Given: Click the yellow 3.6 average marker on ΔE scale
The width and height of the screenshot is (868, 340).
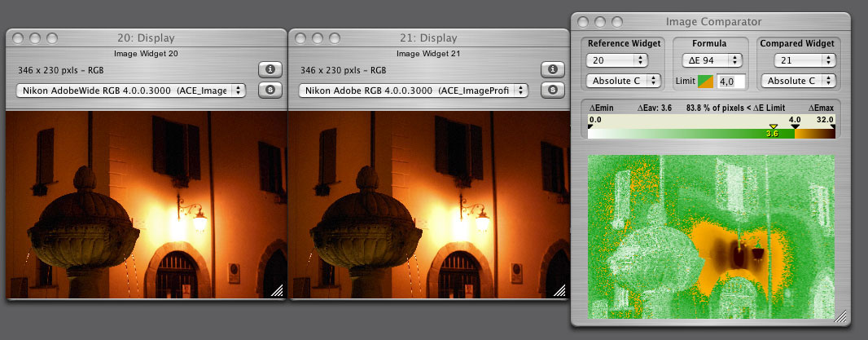Looking at the screenshot, I should pos(774,127).
